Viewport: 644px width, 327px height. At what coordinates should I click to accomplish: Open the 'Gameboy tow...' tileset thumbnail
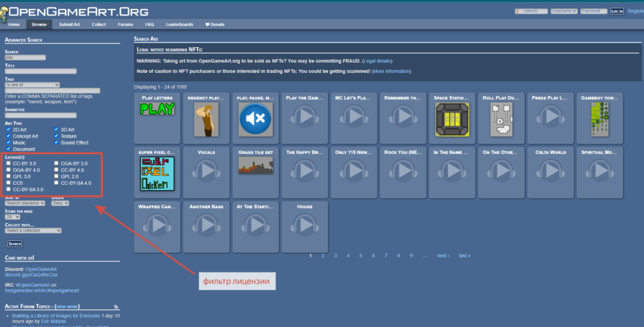click(x=599, y=119)
